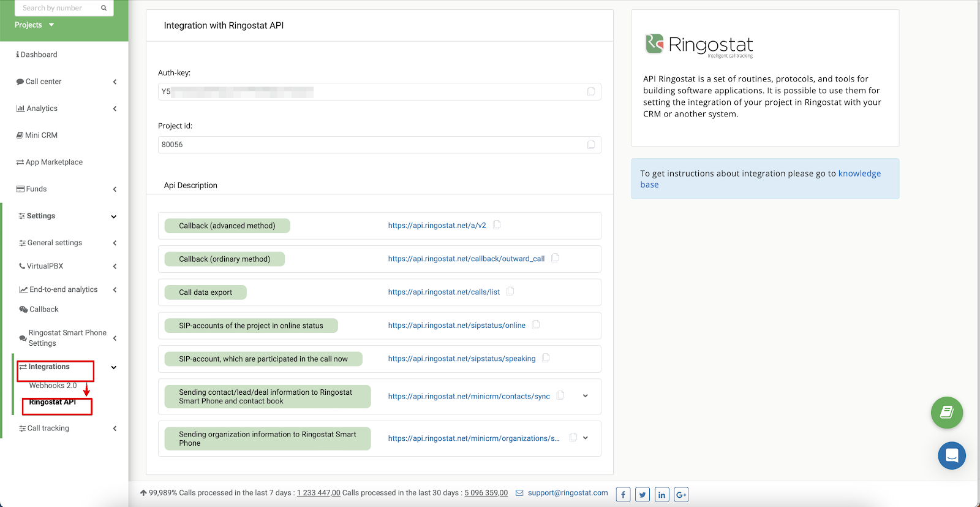This screenshot has width=980, height=507.
Task: Open the LinkedIn social link
Action: click(x=662, y=495)
